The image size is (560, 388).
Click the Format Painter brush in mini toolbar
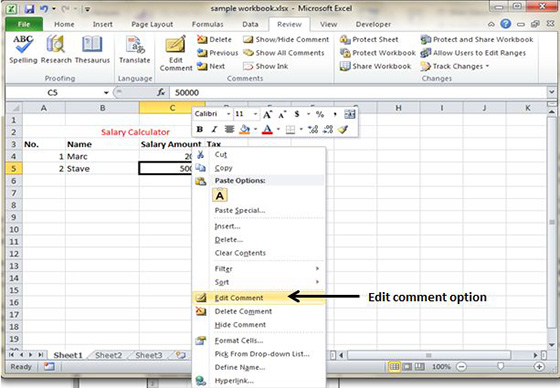click(x=343, y=129)
